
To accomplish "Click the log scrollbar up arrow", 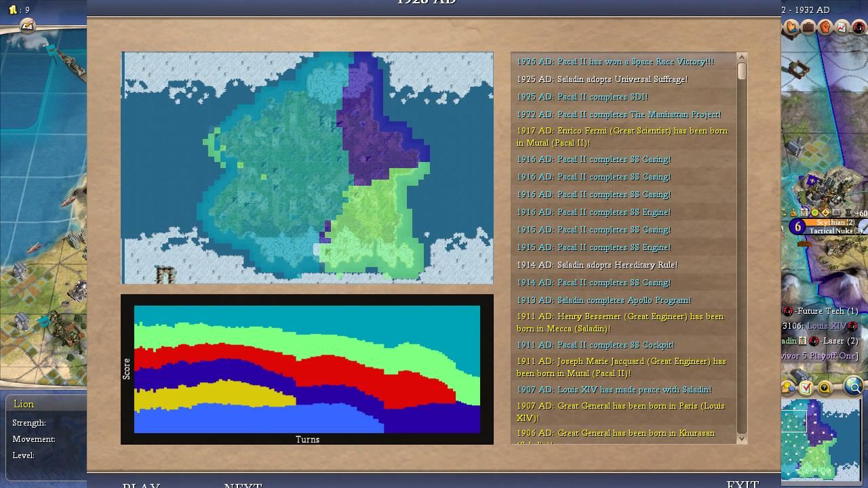I will tap(741, 58).
